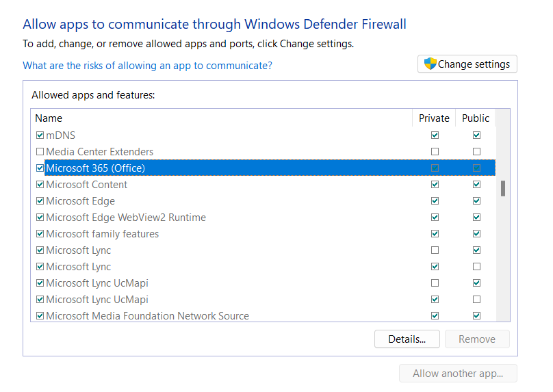Select the Microsoft Content row text
The image size is (553, 392).
tap(87, 184)
